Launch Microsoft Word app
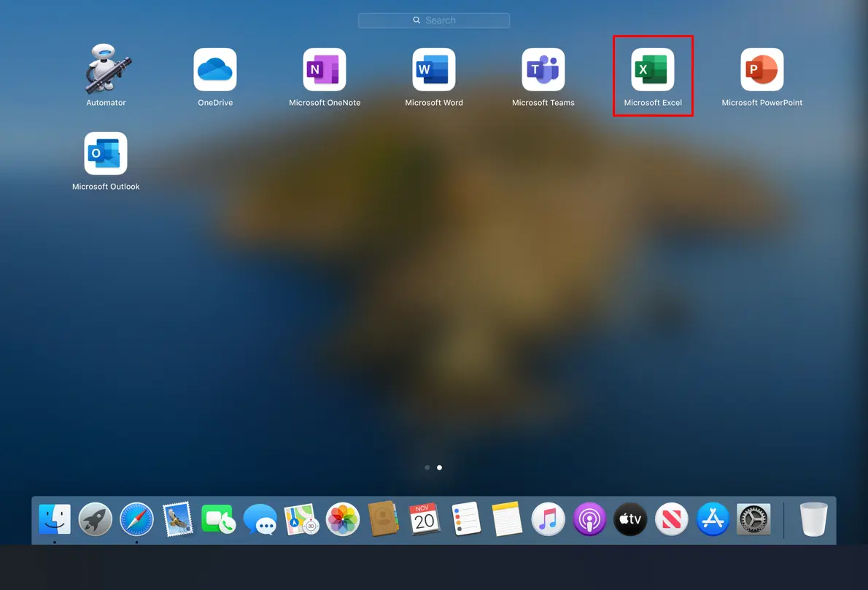The height and width of the screenshot is (590, 868). (x=434, y=70)
